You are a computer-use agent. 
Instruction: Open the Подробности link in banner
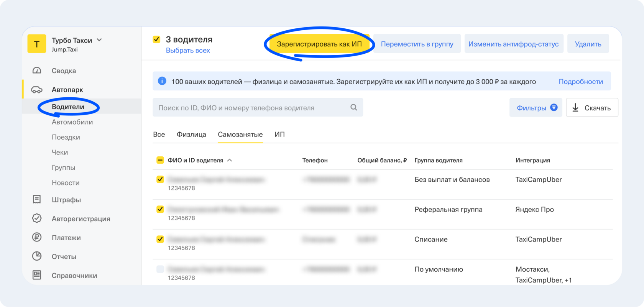[x=580, y=82]
